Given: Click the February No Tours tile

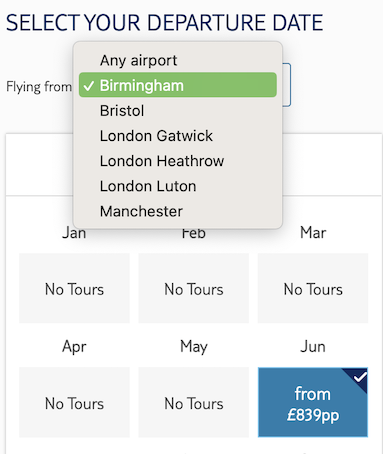Looking at the screenshot, I should [x=194, y=288].
